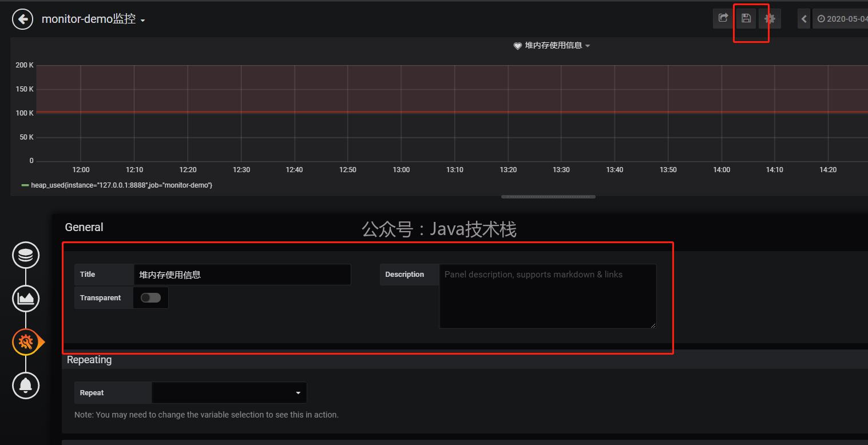The image size is (868, 445).
Task: Open the Alert bell tab icon
Action: [26, 385]
